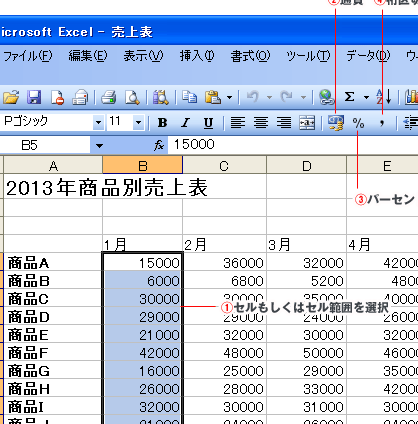Open the ツール(T) menu
This screenshot has width=418, height=424.
[x=308, y=56]
